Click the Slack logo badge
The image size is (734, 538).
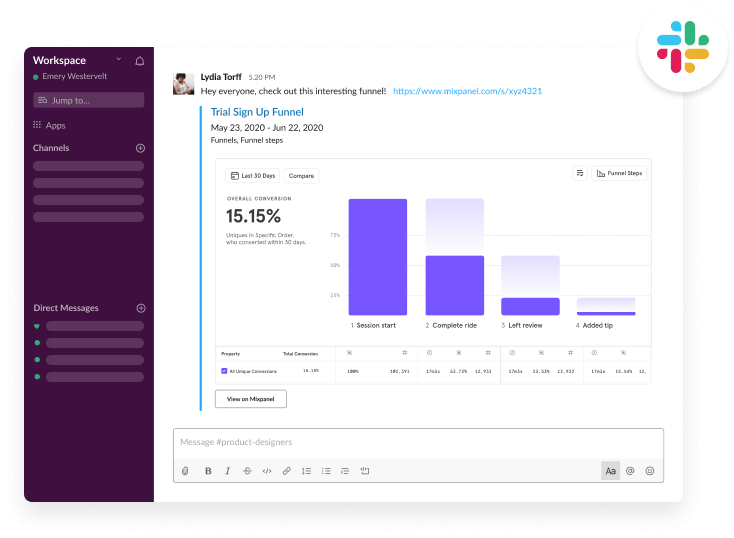[683, 47]
